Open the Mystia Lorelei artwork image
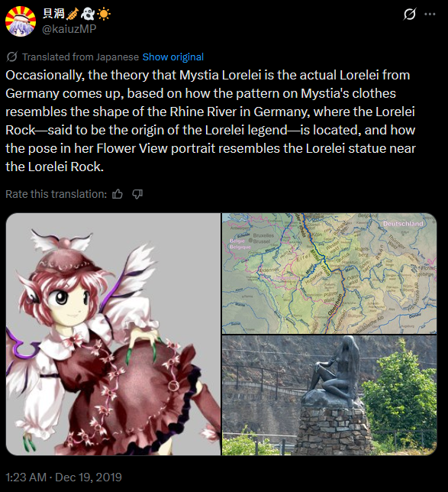 coord(113,334)
